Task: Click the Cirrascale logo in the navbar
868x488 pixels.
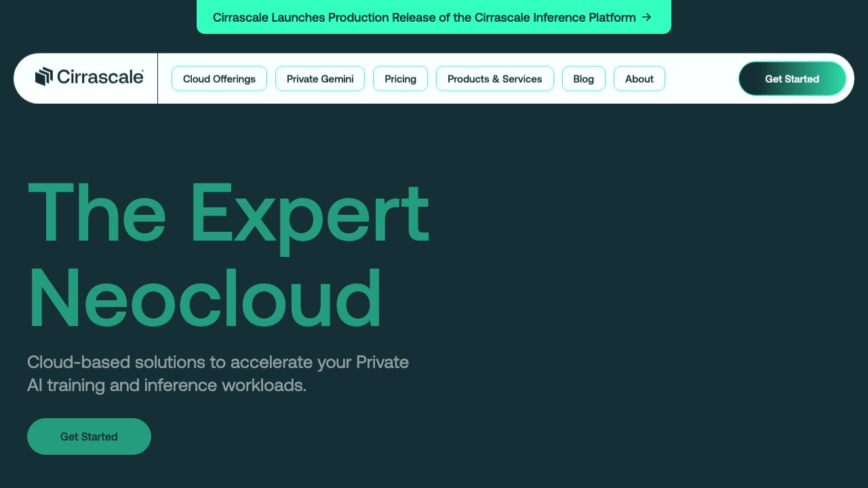Action: pos(89,77)
